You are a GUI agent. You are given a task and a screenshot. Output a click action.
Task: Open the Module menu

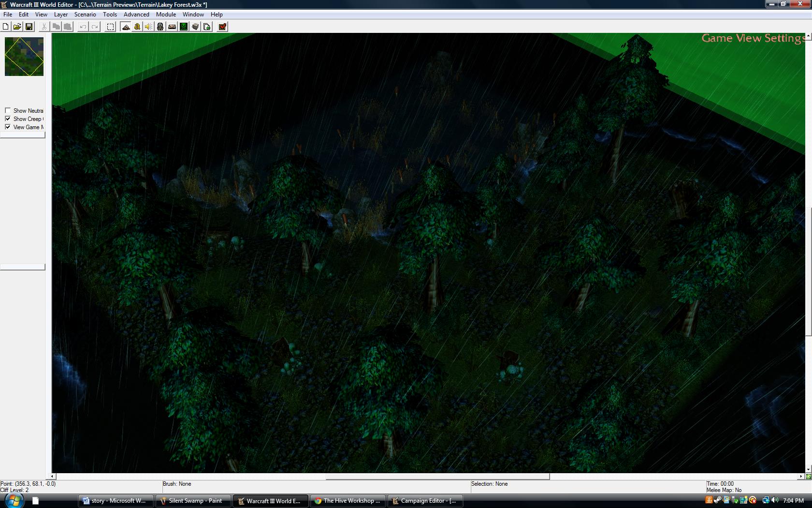[166, 15]
